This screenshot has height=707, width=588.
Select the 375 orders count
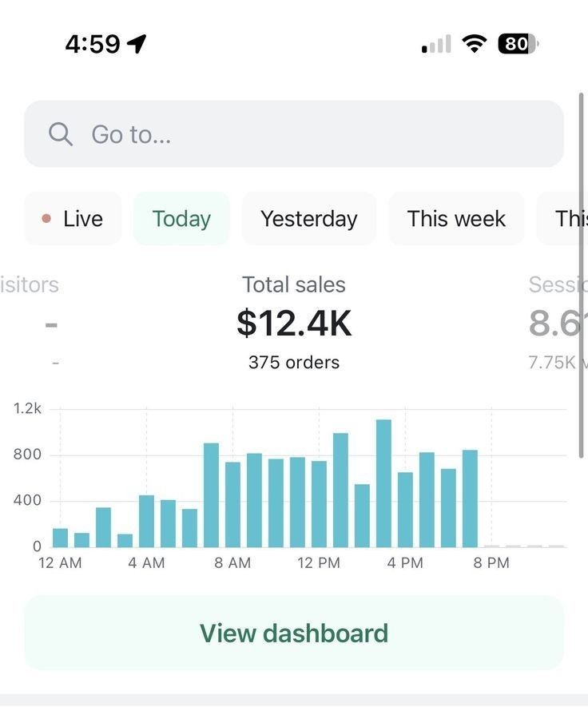coord(293,361)
